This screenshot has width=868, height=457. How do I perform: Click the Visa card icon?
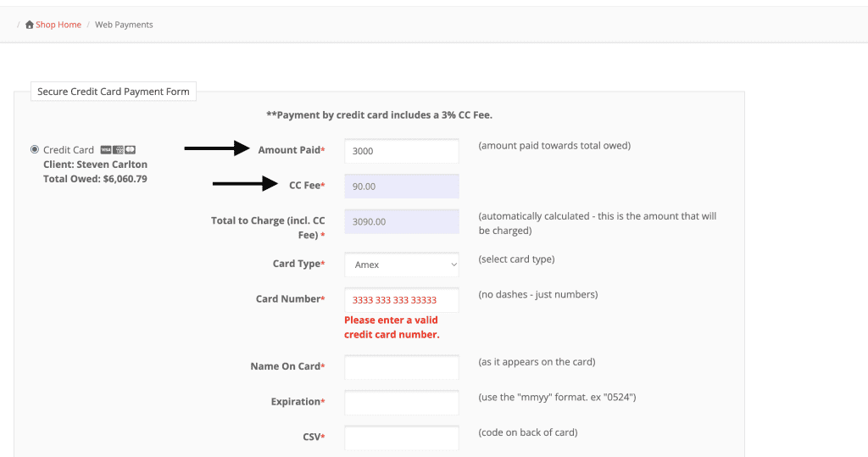(x=105, y=150)
